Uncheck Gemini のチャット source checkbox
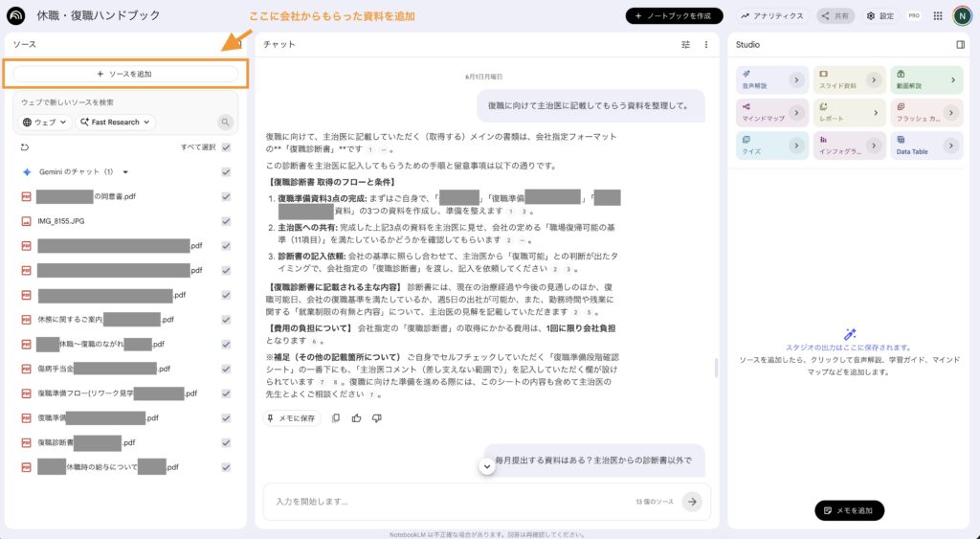Screen dimensions: 980x539 226,172
